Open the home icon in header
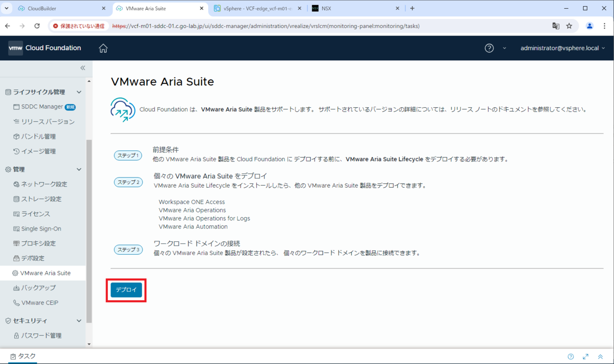This screenshot has height=364, width=614. pos(103,48)
